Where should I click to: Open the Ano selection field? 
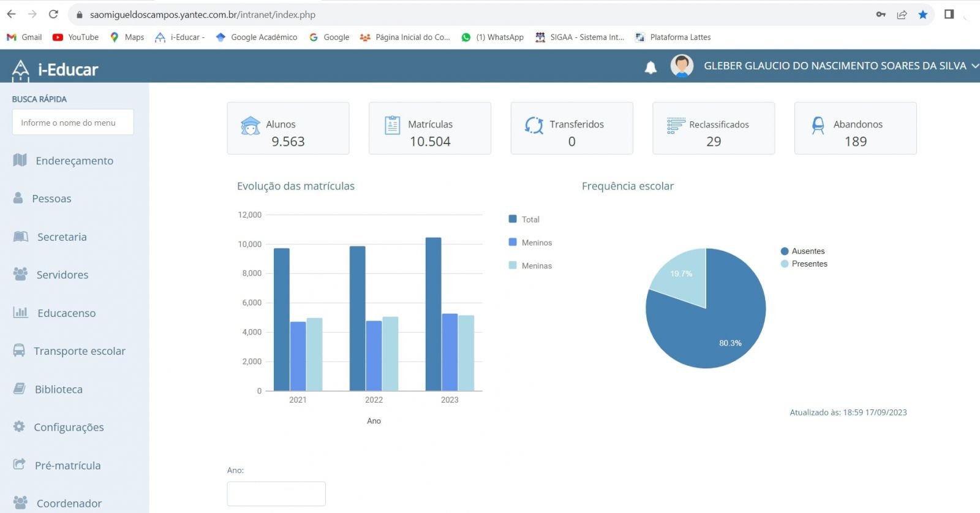tap(276, 493)
